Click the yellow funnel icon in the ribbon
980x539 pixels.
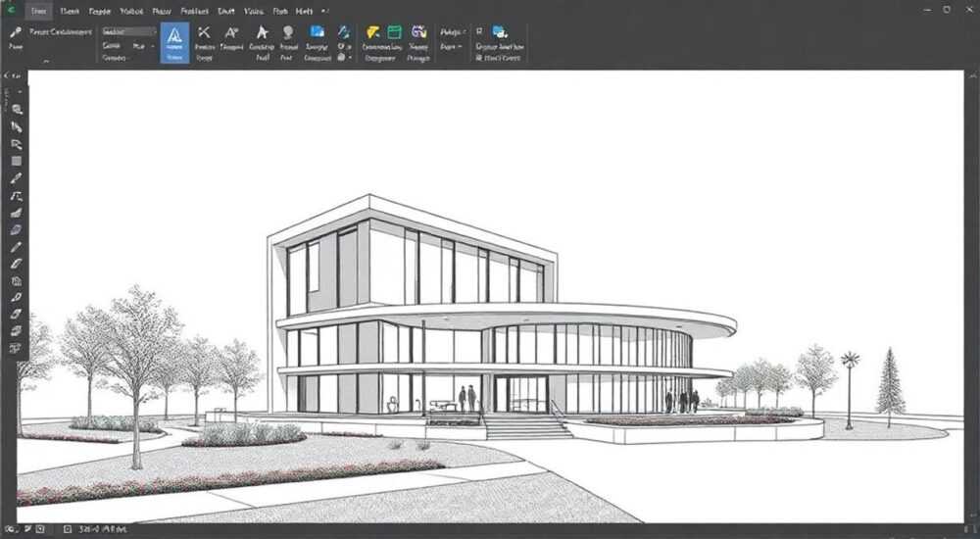point(373,32)
